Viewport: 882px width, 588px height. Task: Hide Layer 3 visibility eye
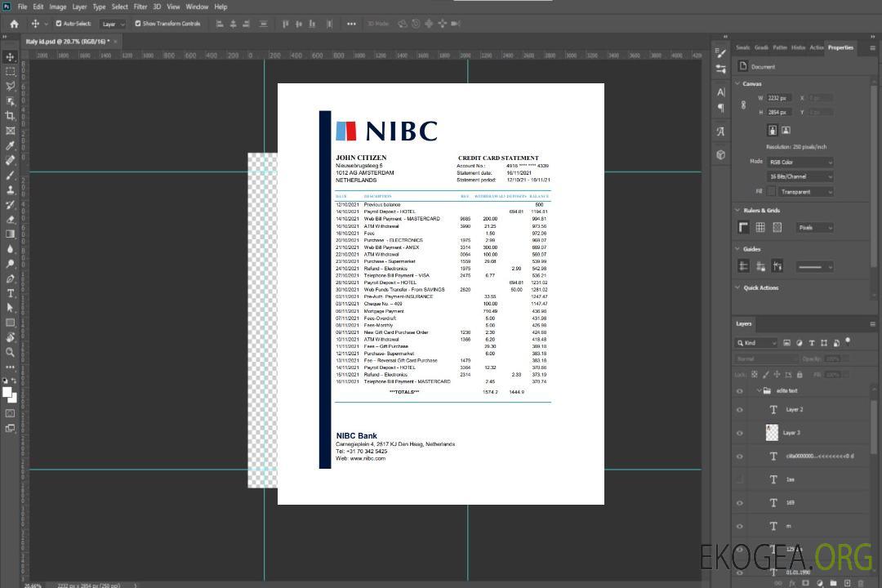[740, 434]
